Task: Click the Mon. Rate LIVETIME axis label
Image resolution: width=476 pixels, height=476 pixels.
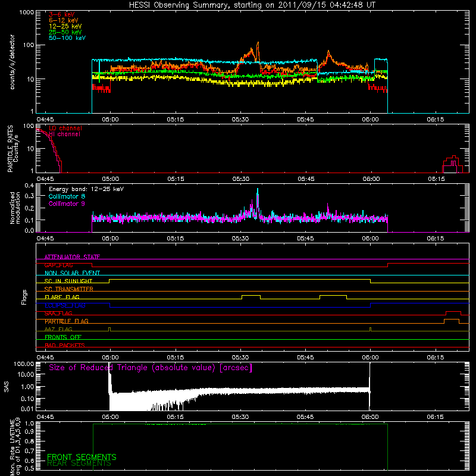Action: click(x=15, y=447)
